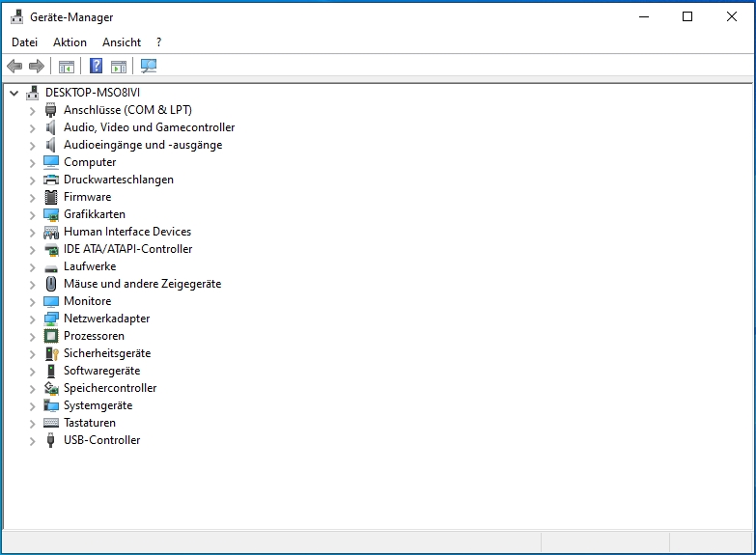Click the mouse icon for Mäuse und andere Zeigegeräte
This screenshot has height=555, width=756.
(50, 284)
